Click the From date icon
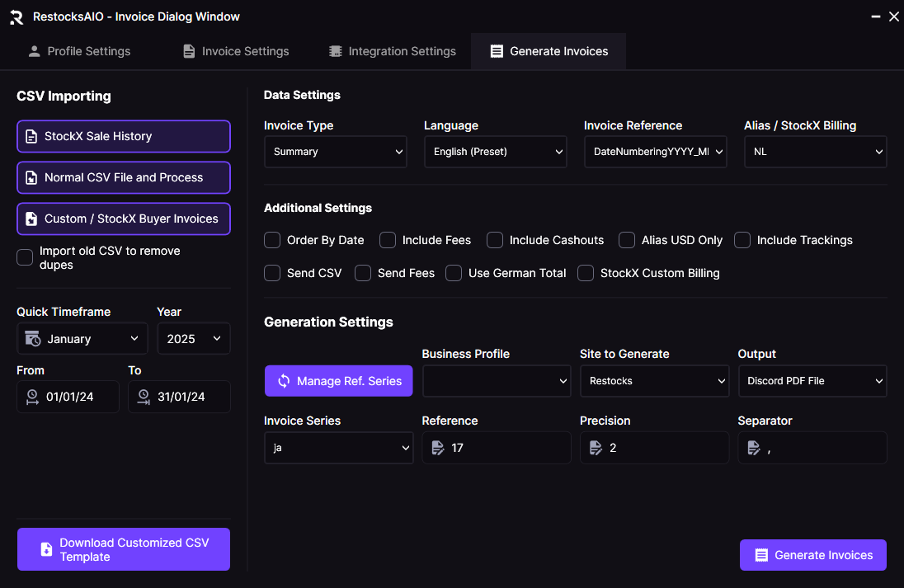Viewport: 904px width, 588px height. 32,397
